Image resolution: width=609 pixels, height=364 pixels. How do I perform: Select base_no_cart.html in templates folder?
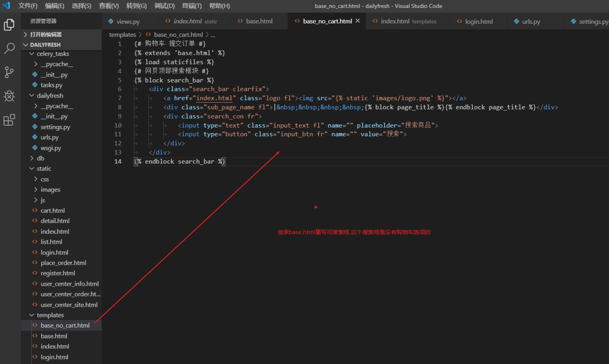[x=61, y=326]
